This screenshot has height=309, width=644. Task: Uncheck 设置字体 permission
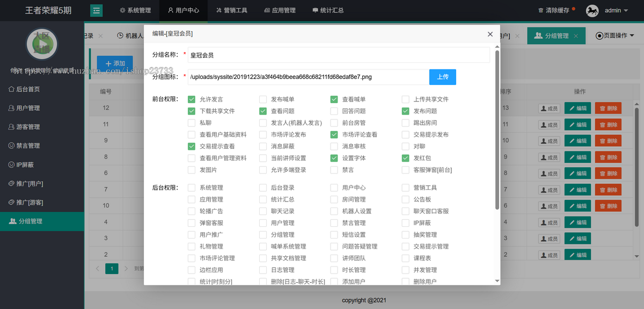click(x=334, y=158)
